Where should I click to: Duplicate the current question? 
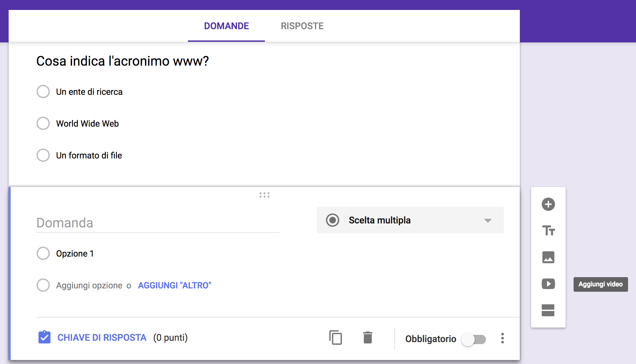[x=336, y=337]
